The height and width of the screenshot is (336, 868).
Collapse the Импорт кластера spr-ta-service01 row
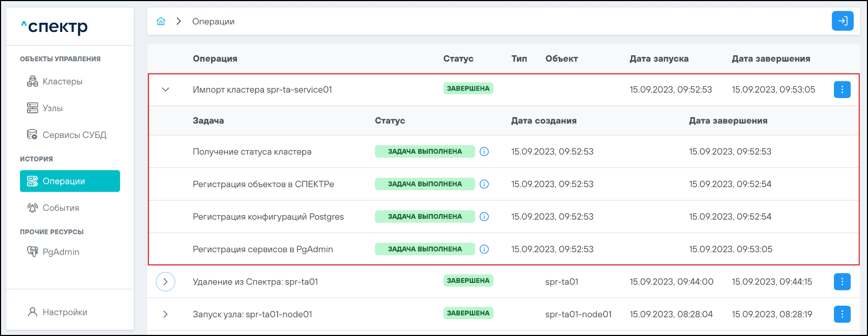point(166,89)
